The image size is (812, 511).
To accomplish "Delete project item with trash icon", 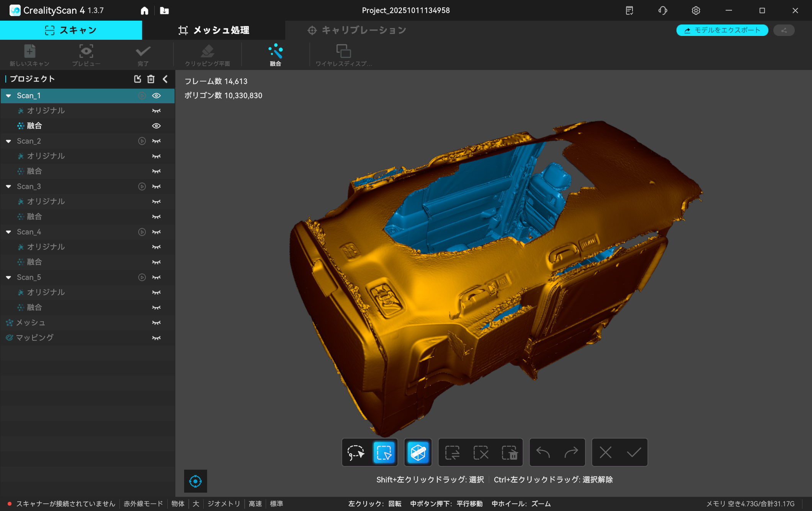I will point(151,79).
